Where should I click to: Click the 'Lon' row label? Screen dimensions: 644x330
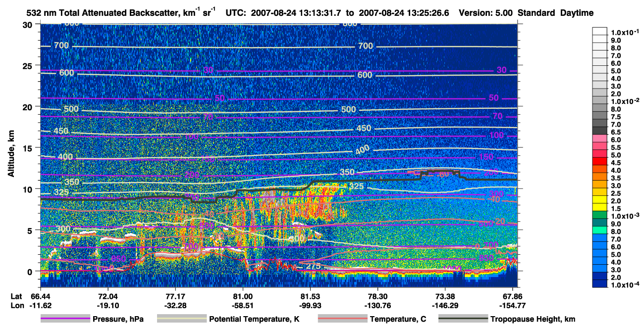(x=16, y=305)
